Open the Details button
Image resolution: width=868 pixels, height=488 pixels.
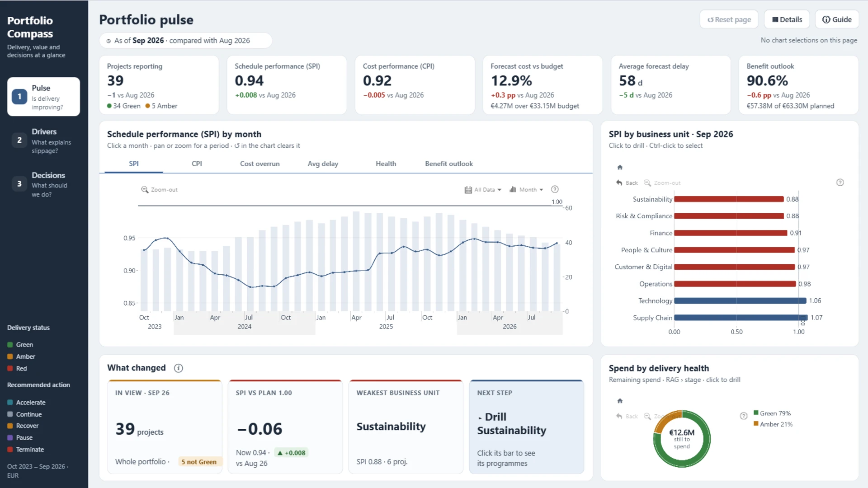pos(787,19)
